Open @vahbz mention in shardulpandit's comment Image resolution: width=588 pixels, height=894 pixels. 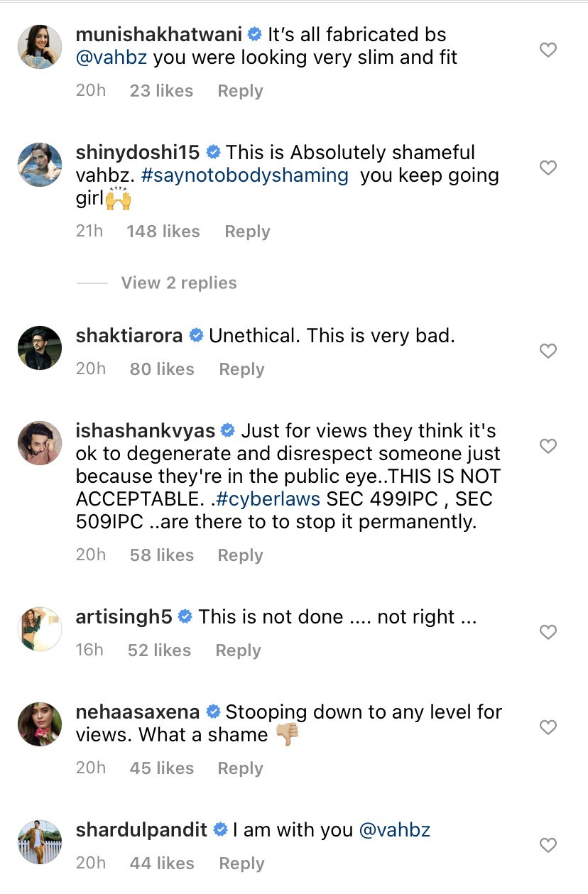[395, 829]
